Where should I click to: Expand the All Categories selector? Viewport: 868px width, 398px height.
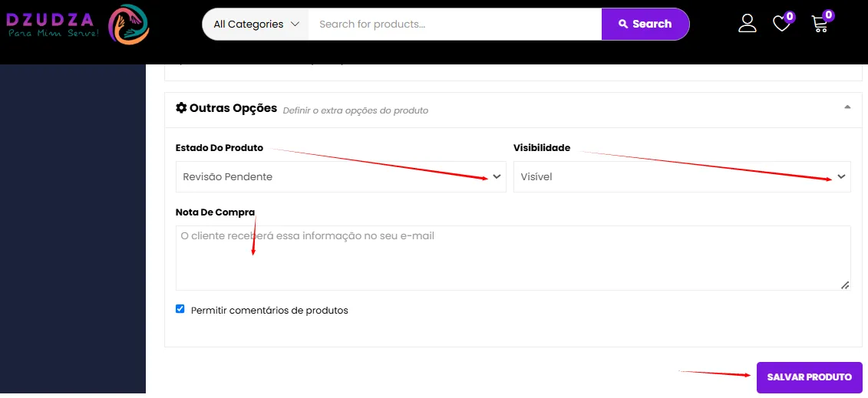(256, 25)
